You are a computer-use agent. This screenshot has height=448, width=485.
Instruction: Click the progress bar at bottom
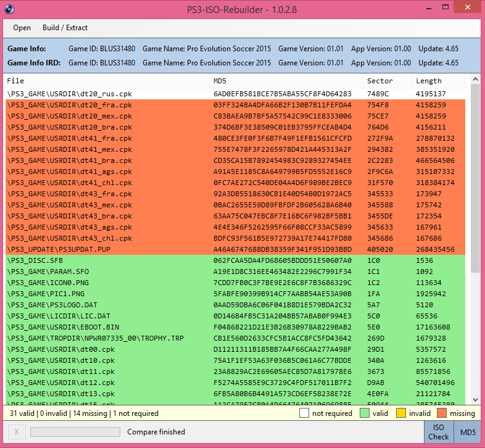pos(75,432)
